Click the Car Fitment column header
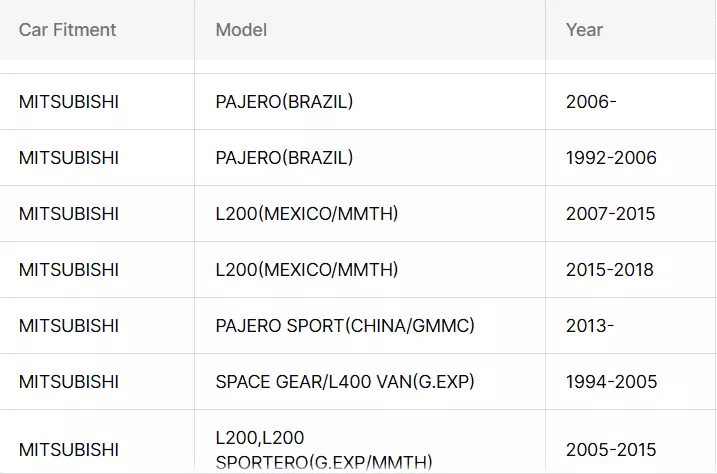The image size is (717, 474). pos(68,30)
